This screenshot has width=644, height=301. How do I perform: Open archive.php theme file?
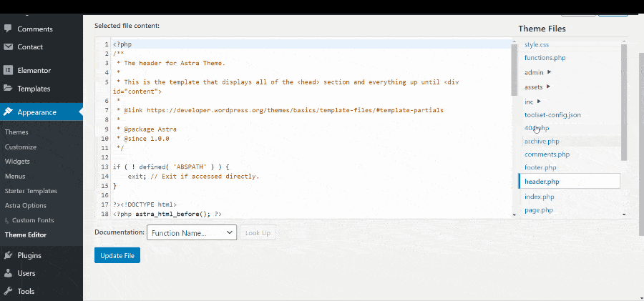click(x=542, y=141)
